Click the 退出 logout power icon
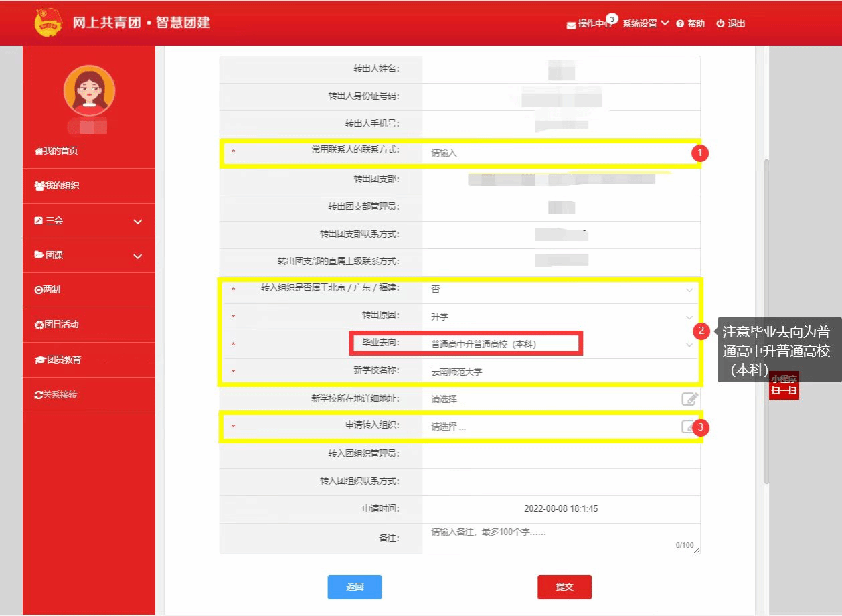Screen dimensions: 842x616 click(x=720, y=24)
